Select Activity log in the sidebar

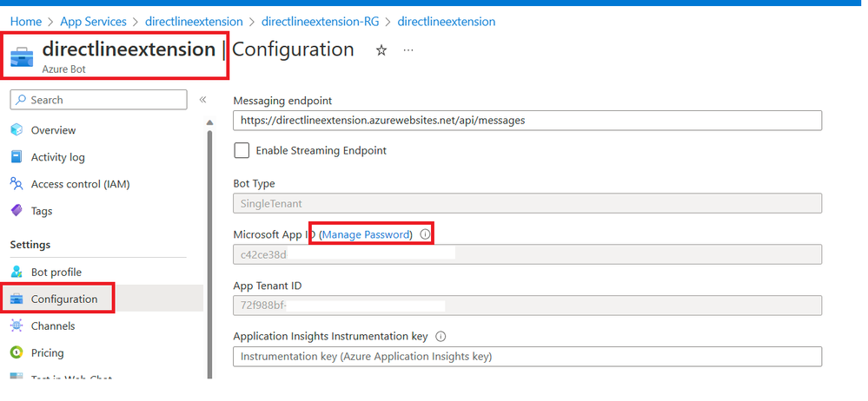click(57, 157)
